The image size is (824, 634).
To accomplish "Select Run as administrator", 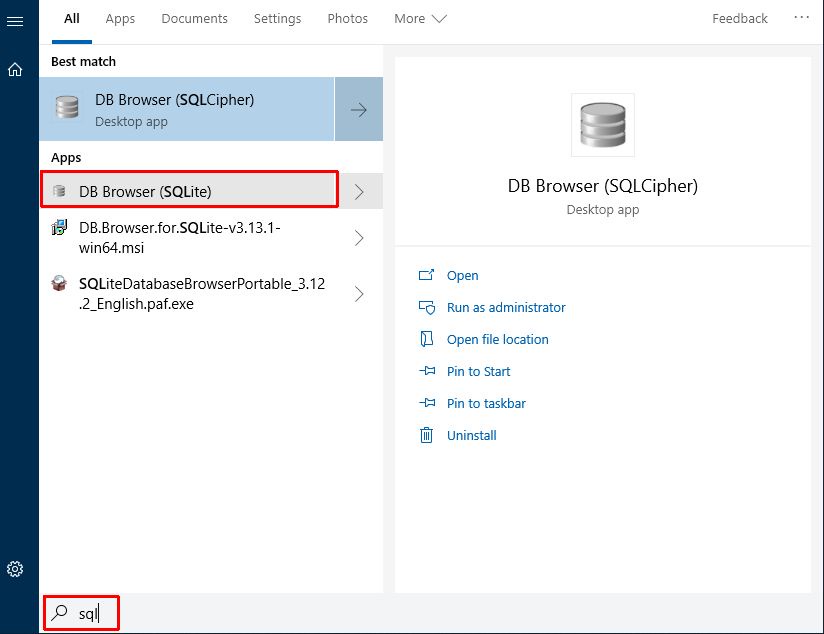I will pos(506,308).
